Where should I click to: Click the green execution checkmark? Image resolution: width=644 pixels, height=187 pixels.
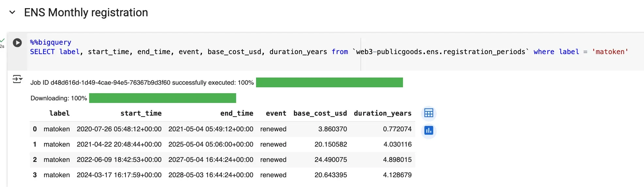[x=2, y=40]
